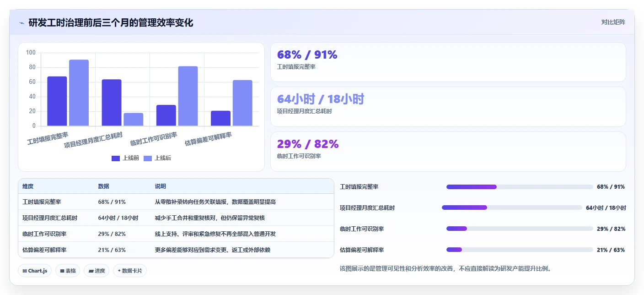Click description 减少手工合并和重复核对

[x=210, y=218]
